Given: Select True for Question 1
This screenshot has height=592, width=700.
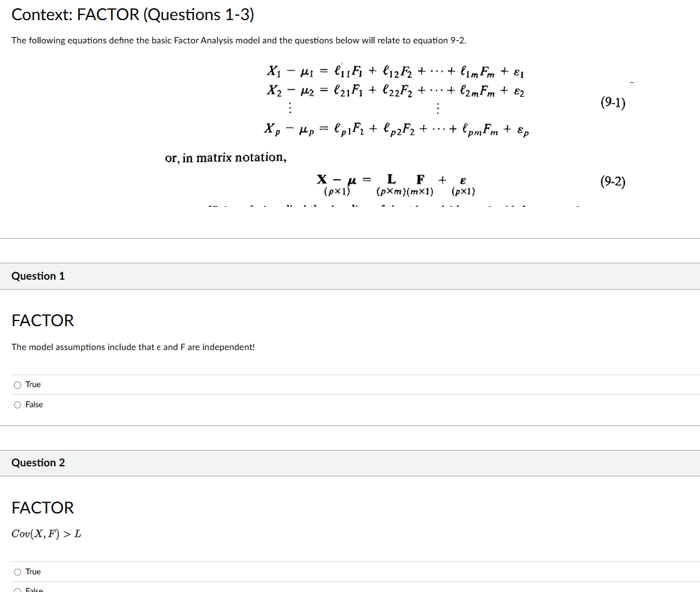Looking at the screenshot, I should 18,385.
